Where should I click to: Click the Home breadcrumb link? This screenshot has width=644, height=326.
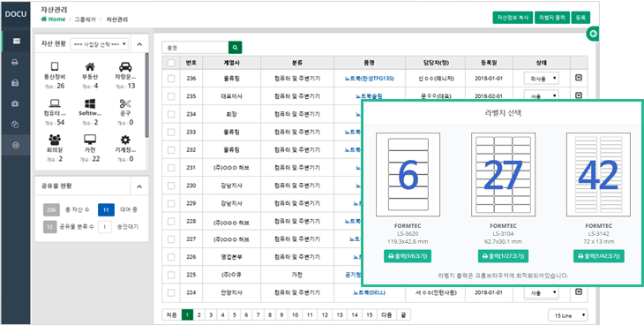click(53, 19)
